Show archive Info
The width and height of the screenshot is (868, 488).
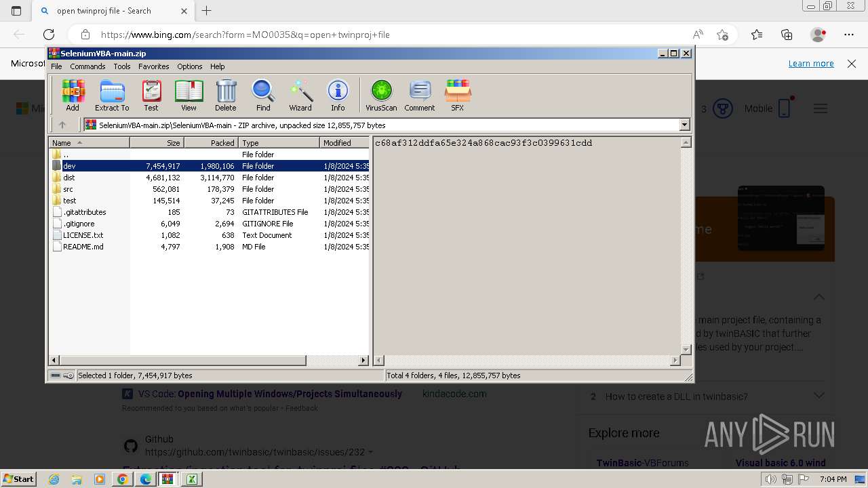click(x=338, y=95)
